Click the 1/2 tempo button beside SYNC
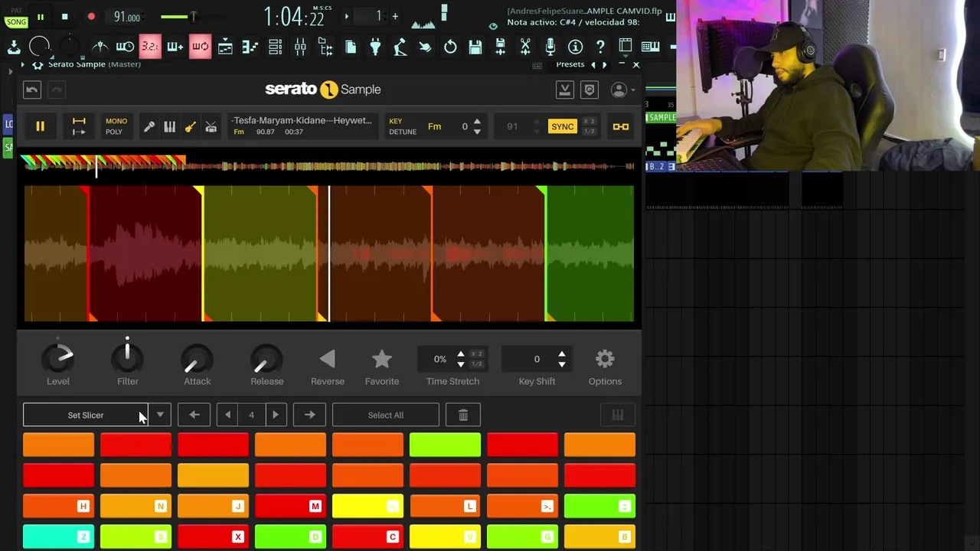The width and height of the screenshot is (980, 551). [x=588, y=132]
